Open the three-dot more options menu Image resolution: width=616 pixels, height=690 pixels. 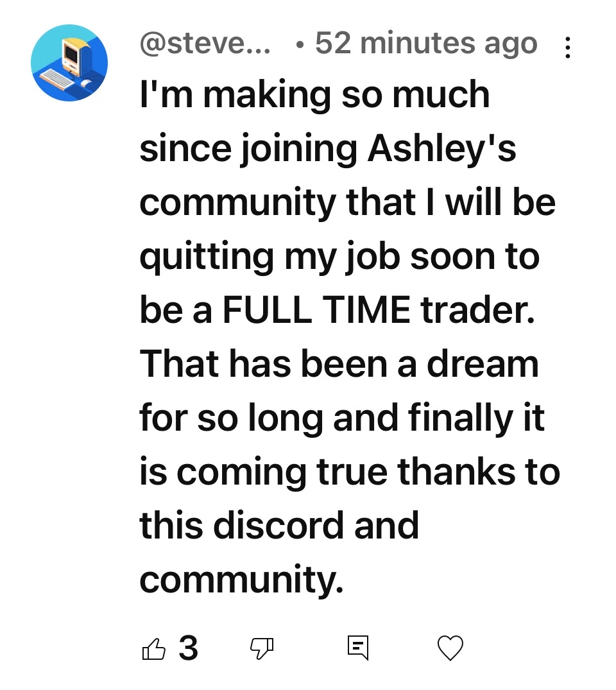[x=568, y=47]
